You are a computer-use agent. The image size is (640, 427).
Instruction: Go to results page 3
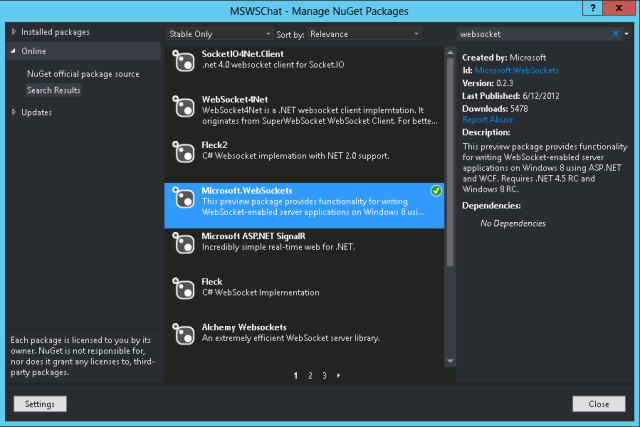point(324,376)
